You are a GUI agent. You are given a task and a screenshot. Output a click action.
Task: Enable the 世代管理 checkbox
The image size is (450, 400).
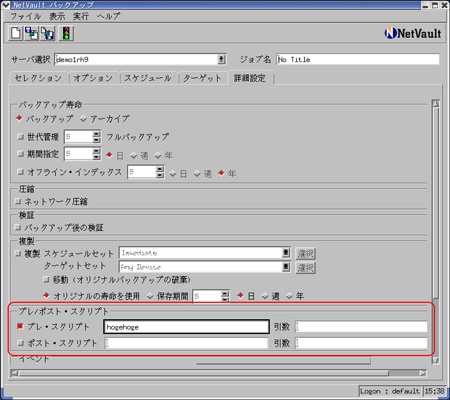click(20, 137)
